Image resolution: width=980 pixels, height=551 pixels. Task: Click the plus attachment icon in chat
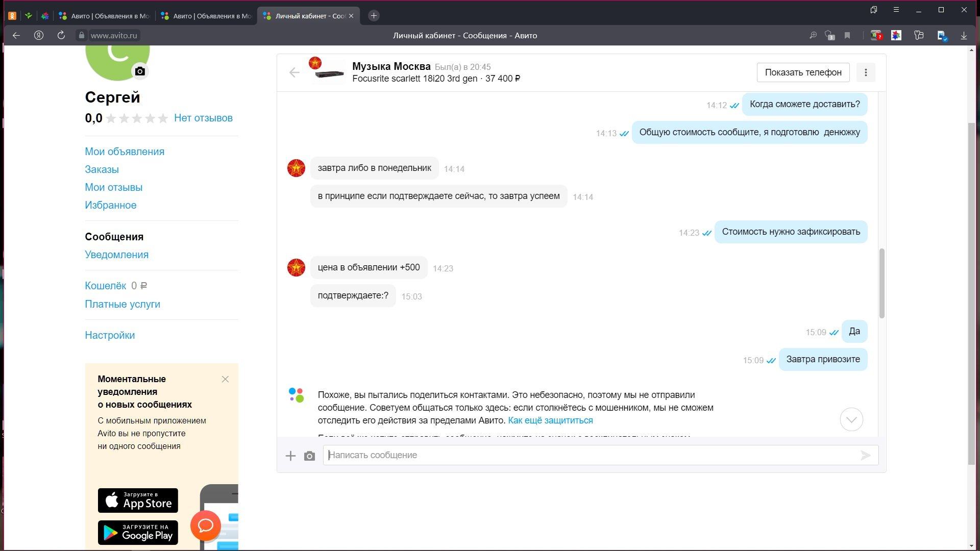(x=290, y=456)
